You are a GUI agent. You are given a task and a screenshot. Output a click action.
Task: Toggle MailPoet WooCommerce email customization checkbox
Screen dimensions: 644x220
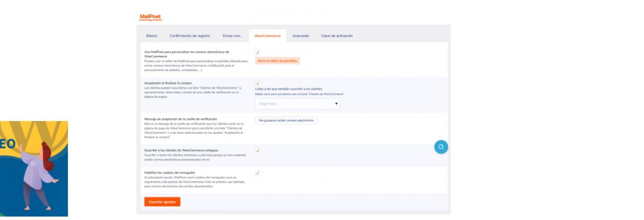tap(258, 52)
